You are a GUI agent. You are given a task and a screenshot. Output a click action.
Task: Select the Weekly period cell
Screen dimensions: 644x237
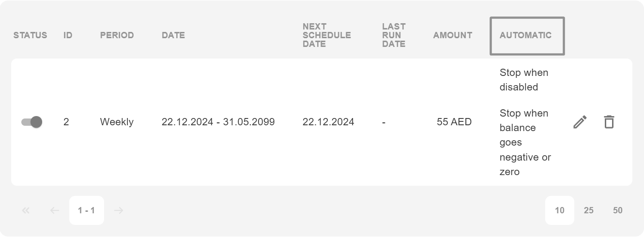[117, 122]
